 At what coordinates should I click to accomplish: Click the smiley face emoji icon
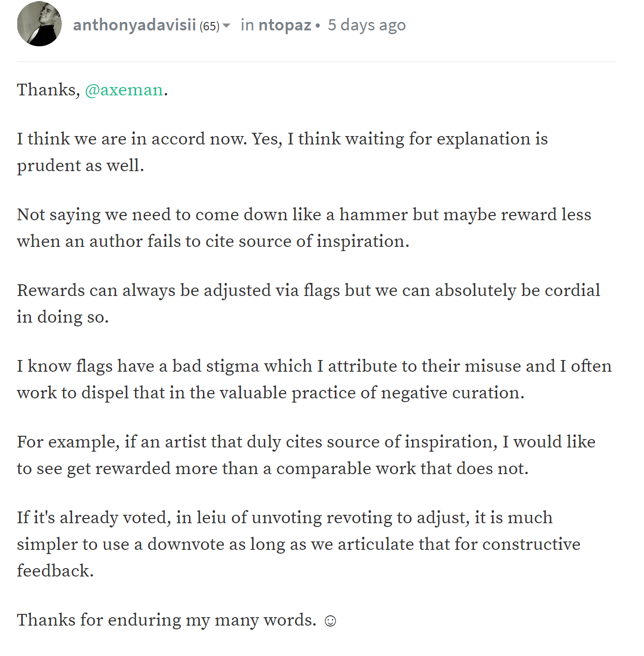[330, 621]
